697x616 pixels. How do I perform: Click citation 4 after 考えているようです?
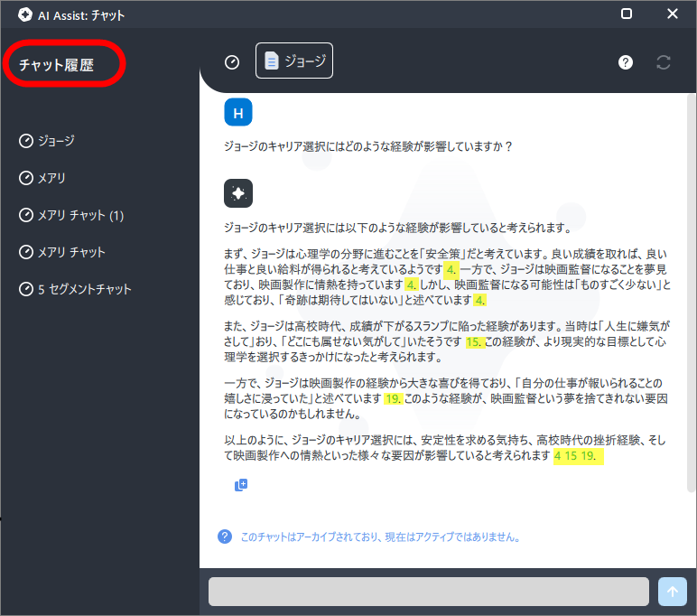(451, 269)
